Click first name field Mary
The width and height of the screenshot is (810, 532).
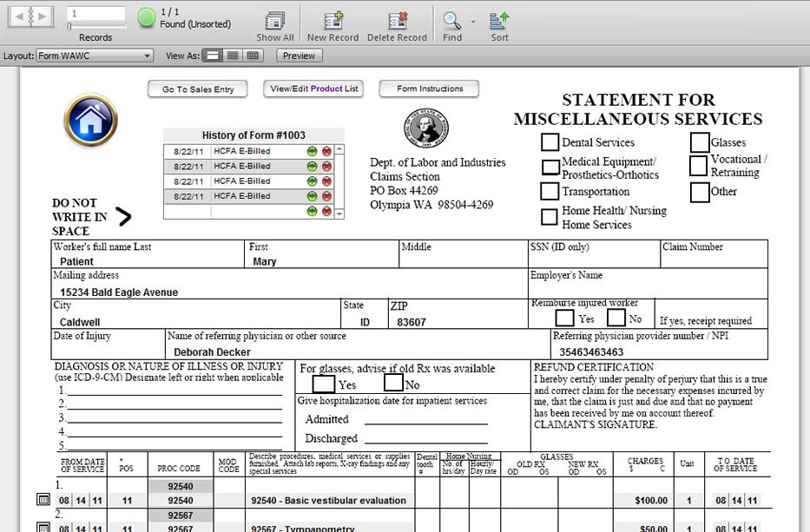pos(321,261)
